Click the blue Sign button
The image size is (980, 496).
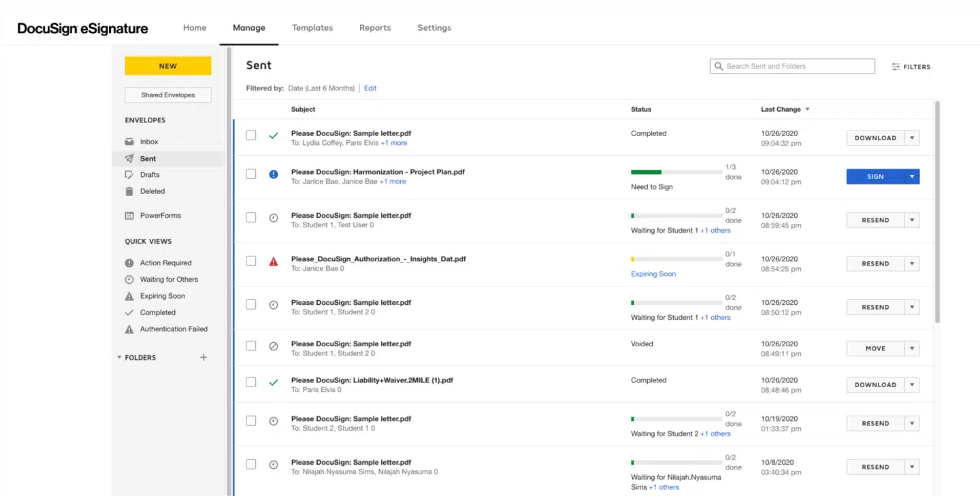(x=876, y=177)
